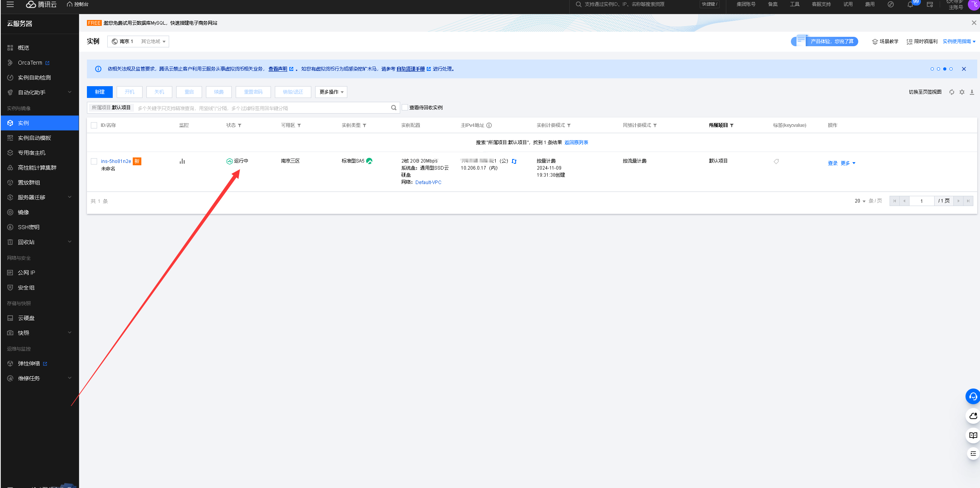
Task: Open the 更多操作 dropdown
Action: point(331,92)
